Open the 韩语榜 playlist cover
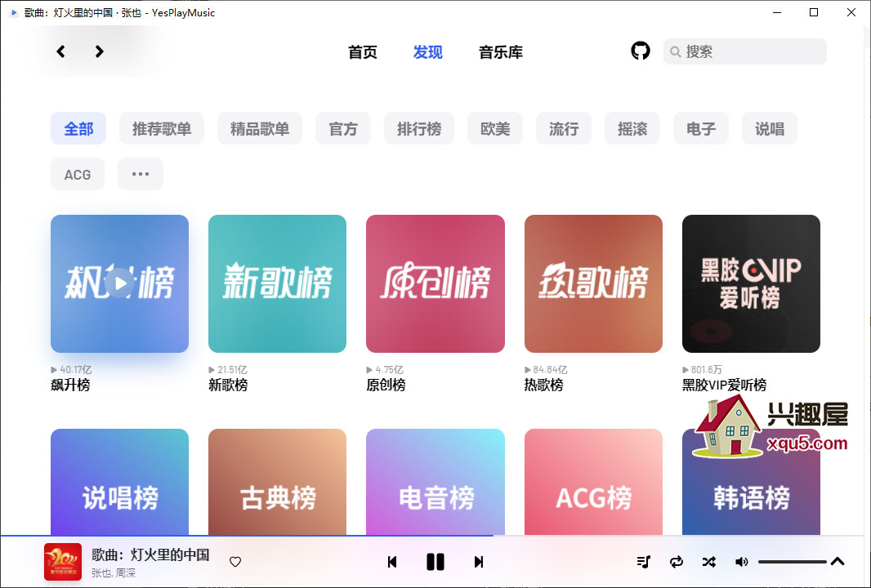 pyautogui.click(x=751, y=482)
